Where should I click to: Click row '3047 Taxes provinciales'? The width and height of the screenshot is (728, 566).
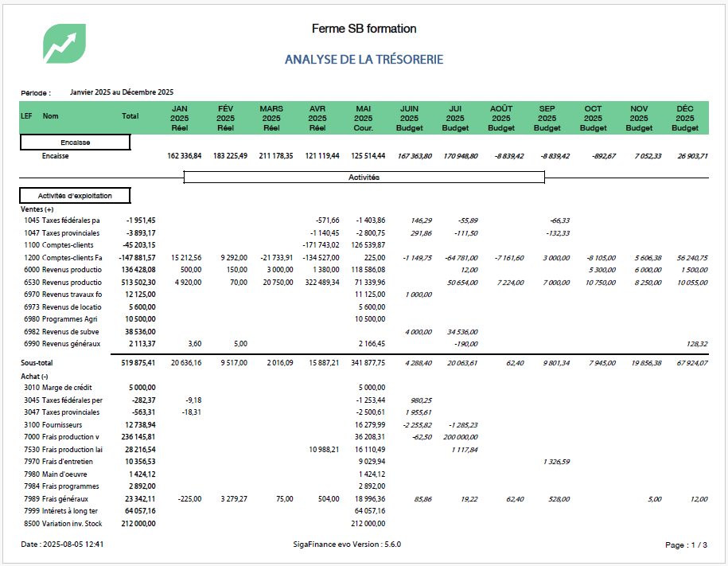[x=364, y=412]
